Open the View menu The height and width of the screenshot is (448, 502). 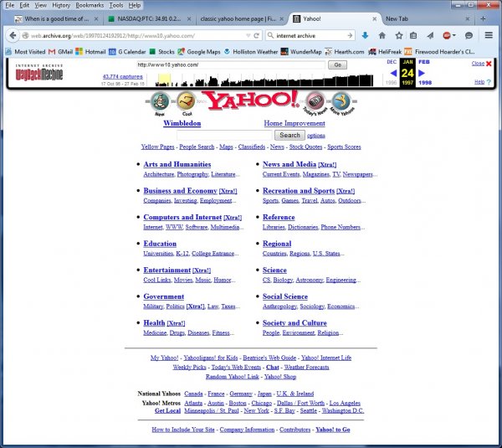pos(41,5)
